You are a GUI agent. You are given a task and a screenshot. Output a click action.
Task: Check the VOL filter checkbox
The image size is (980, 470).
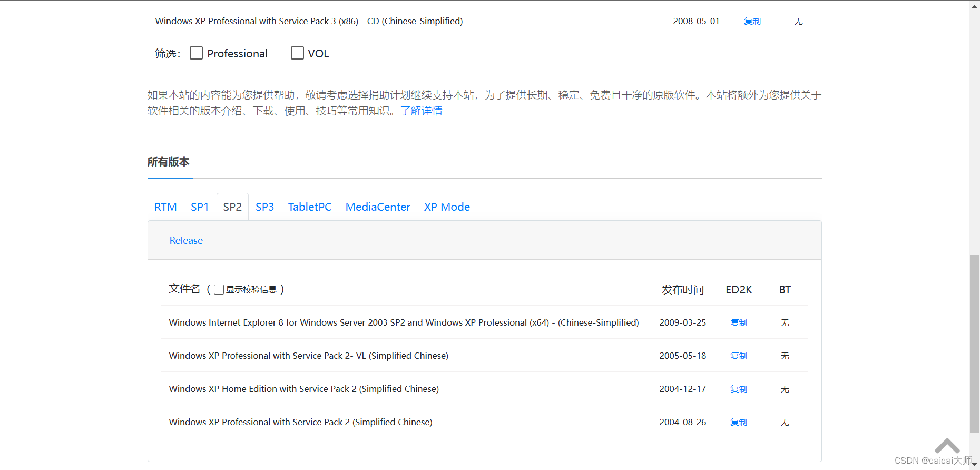(x=297, y=53)
